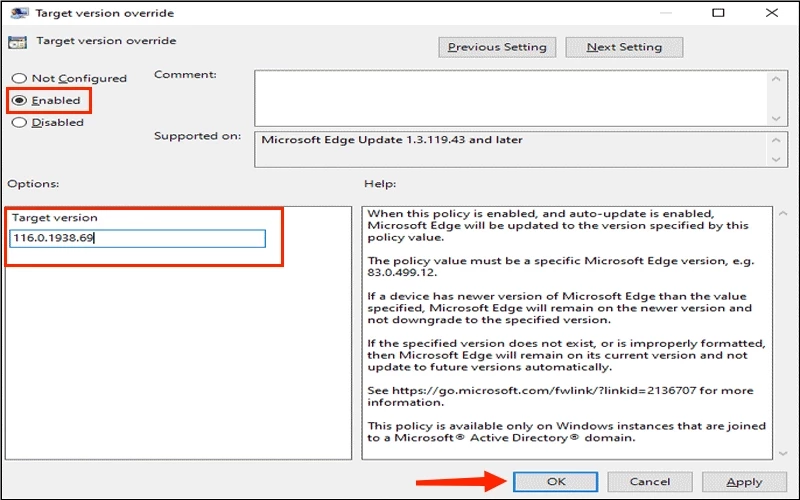Click the Cancel button

[x=649, y=482]
